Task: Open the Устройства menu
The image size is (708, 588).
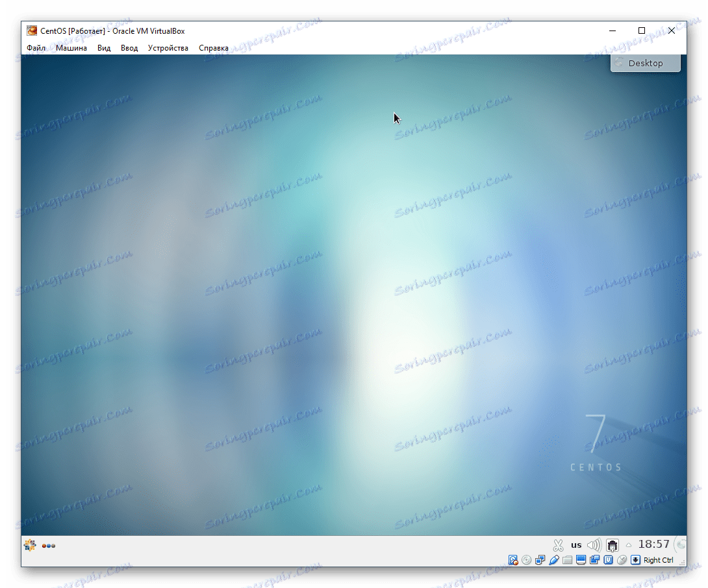Action: pyautogui.click(x=168, y=48)
